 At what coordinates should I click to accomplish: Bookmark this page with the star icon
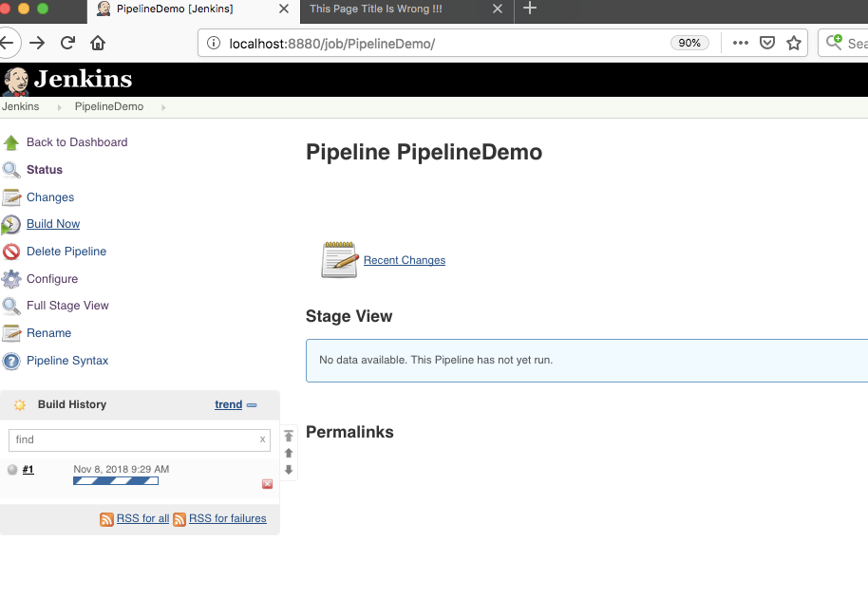coord(794,43)
